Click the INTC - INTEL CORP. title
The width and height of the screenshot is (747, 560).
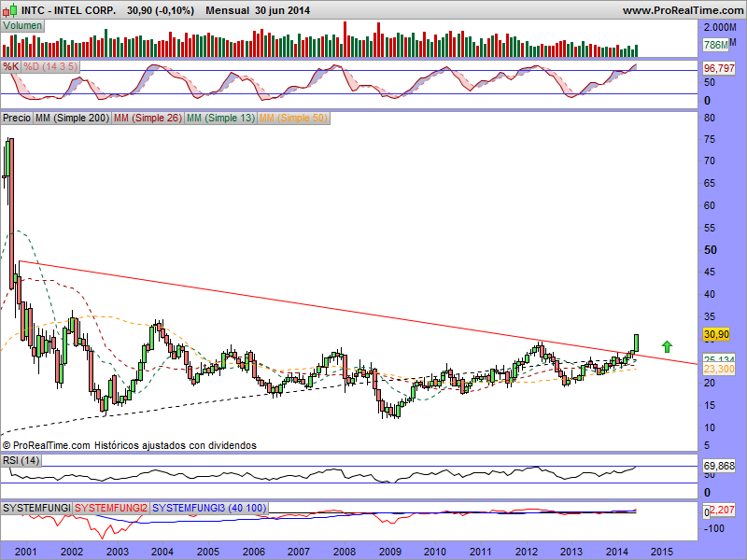[x=68, y=10]
